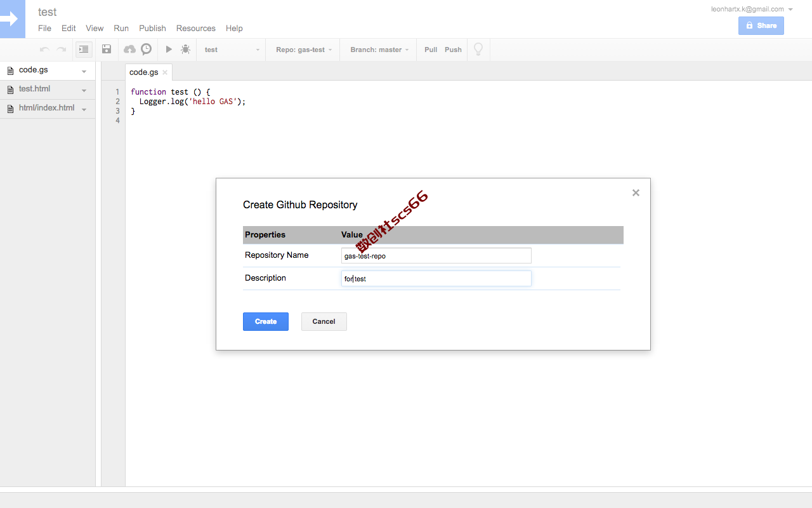
Task: Expand test.html file options arrow
Action: coord(84,90)
